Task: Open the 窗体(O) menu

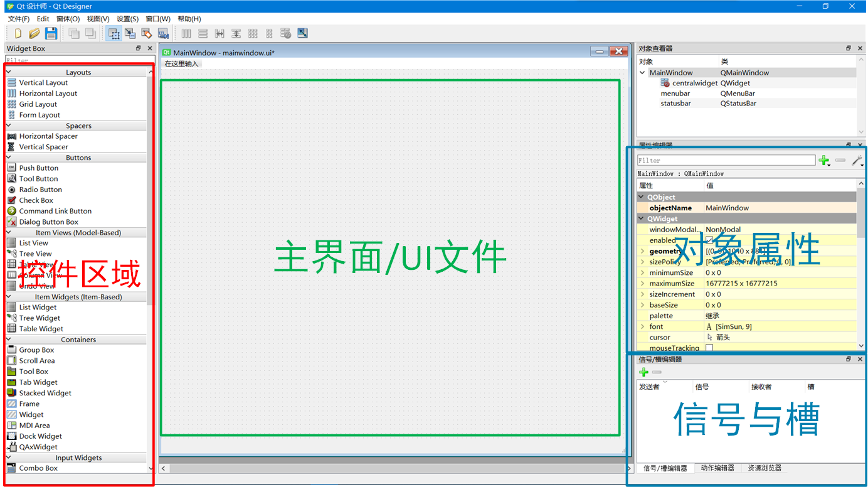Action: pyautogui.click(x=68, y=19)
